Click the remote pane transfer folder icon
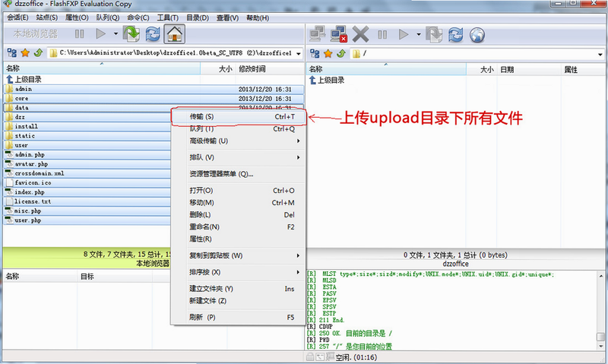Viewport: 608px width, 364px height. point(434,34)
